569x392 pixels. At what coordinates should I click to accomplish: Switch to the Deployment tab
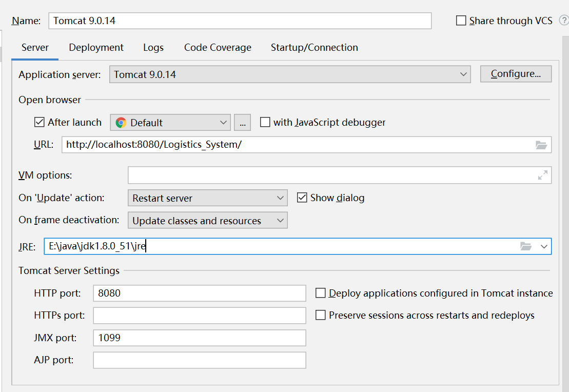click(96, 48)
